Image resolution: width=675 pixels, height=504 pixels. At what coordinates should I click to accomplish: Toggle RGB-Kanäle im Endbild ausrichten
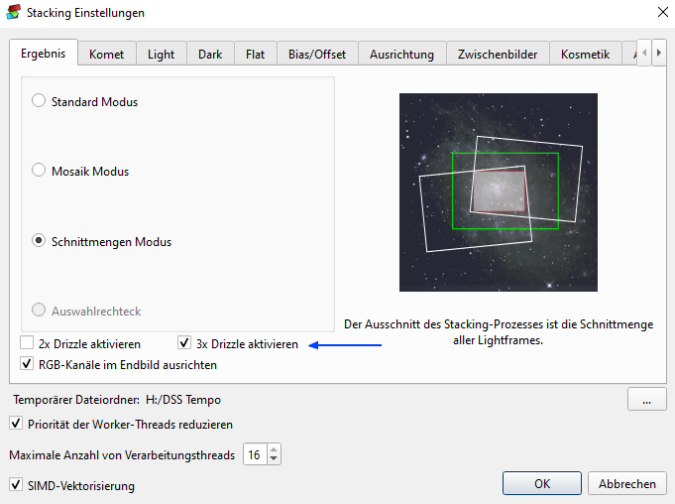coord(27,365)
